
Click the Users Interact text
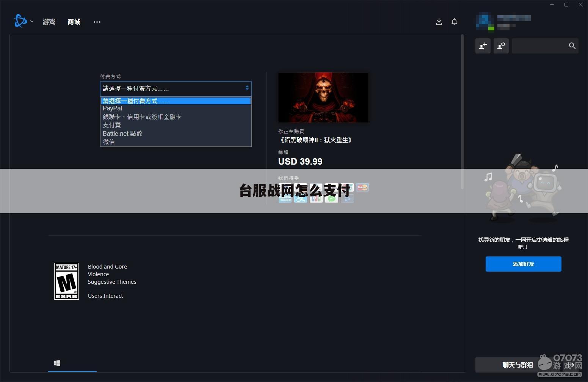tap(105, 296)
